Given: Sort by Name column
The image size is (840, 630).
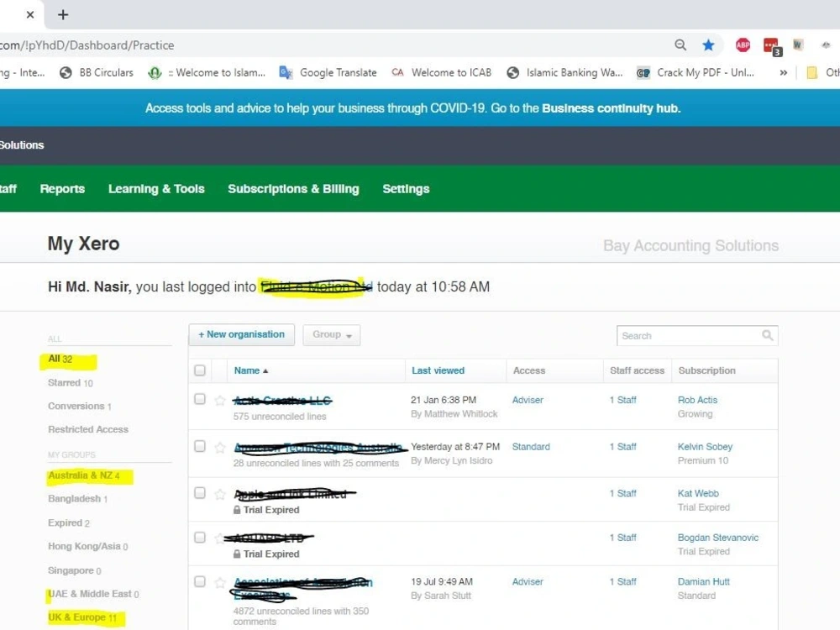Looking at the screenshot, I should (250, 370).
